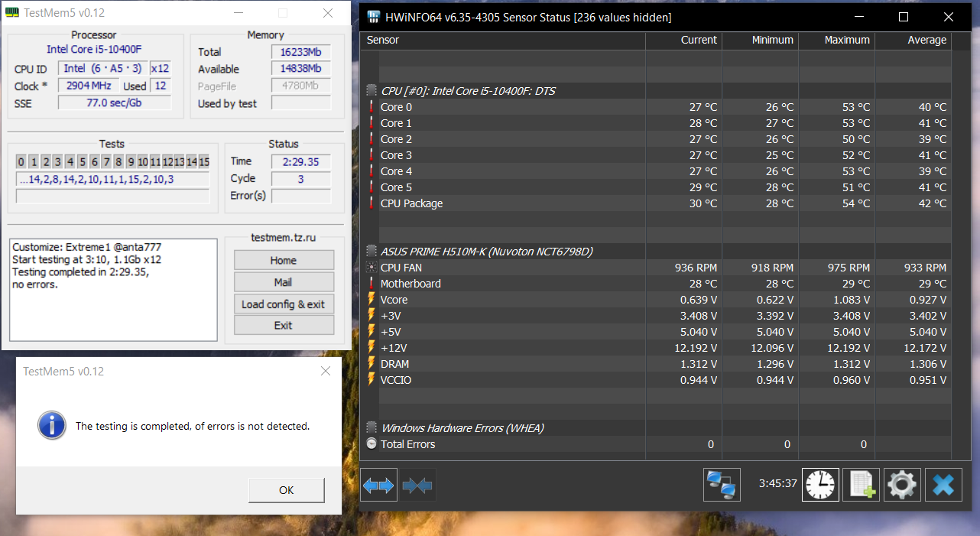Select the Core 3 sensor row
This screenshot has width=980, height=536.
656,155
